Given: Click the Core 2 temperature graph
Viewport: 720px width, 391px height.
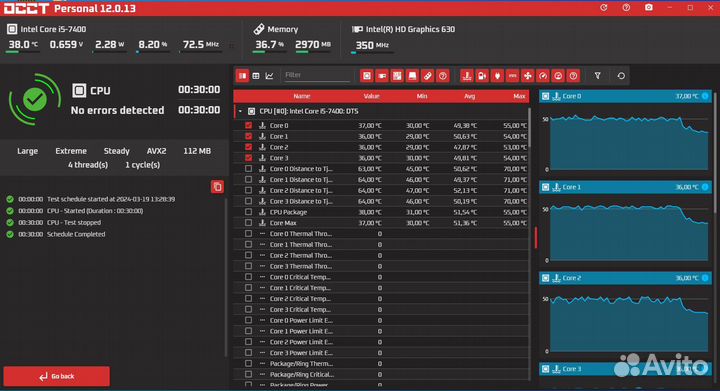Looking at the screenshot, I should (x=629, y=324).
